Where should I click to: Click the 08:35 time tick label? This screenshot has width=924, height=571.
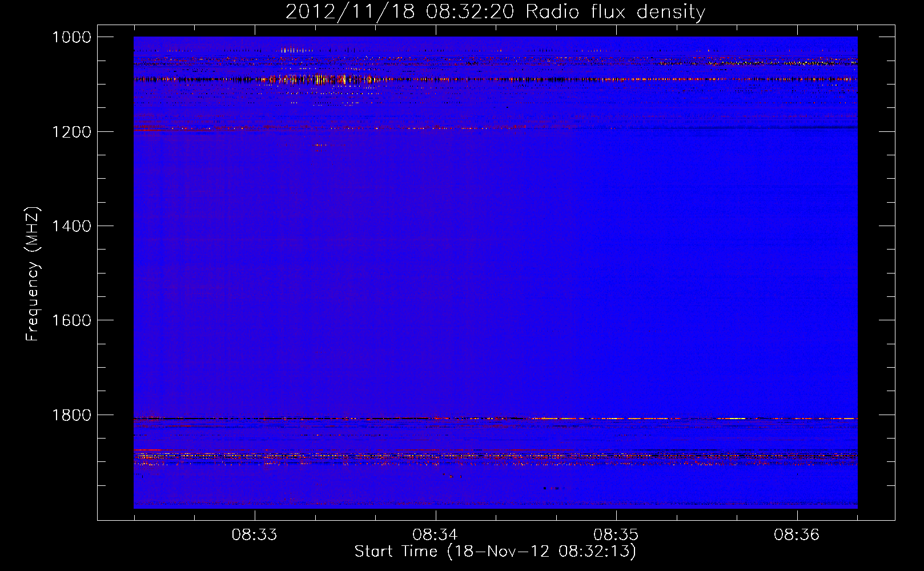pos(616,535)
